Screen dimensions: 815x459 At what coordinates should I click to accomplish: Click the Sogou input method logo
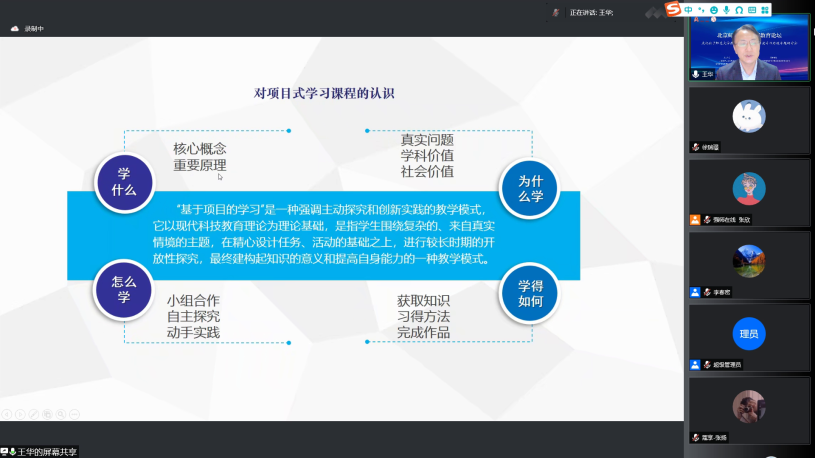[x=673, y=9]
